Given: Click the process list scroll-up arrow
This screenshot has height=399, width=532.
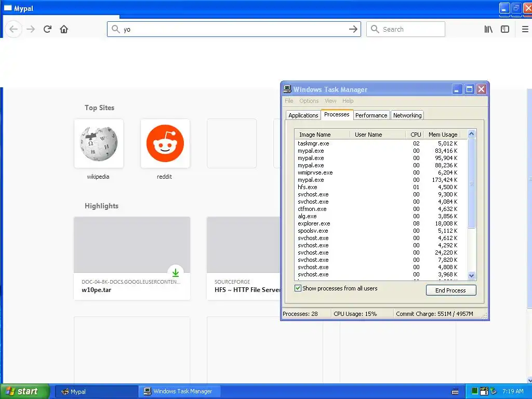Looking at the screenshot, I should pos(471,134).
